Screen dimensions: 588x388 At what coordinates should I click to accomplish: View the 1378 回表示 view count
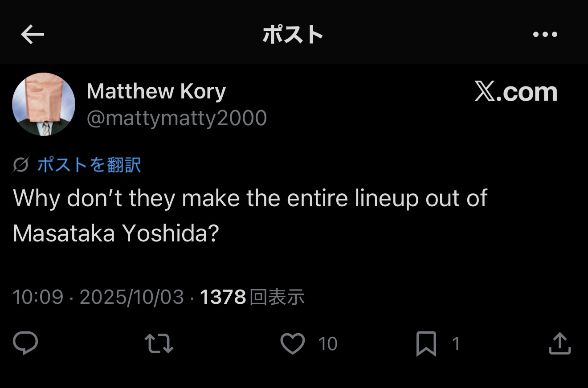click(x=252, y=297)
